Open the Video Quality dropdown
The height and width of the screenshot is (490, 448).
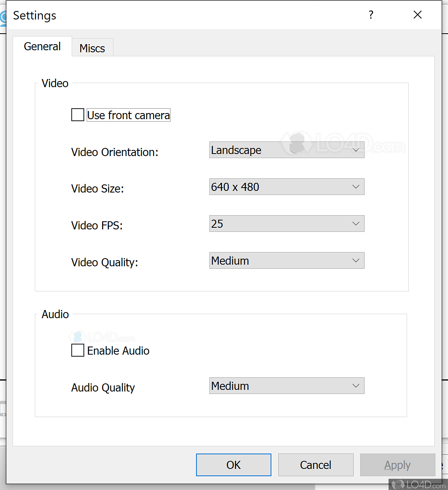286,261
